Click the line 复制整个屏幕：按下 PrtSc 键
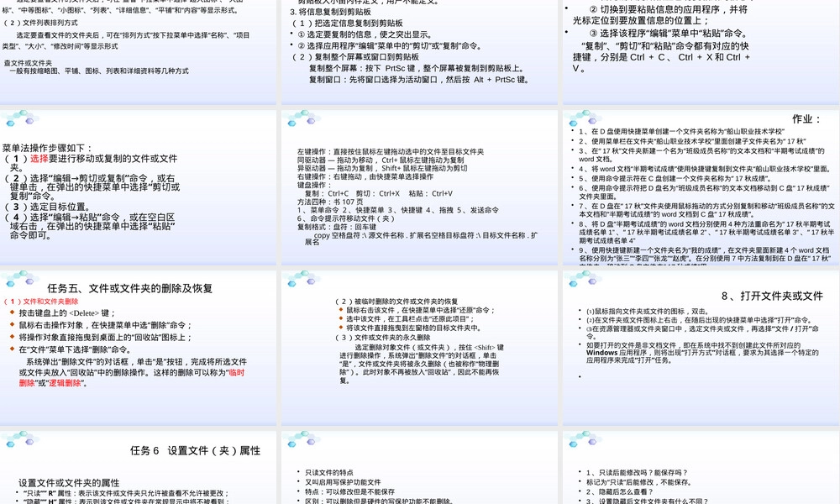Viewport: 840px width, 504px height. pyautogui.click(x=417, y=68)
